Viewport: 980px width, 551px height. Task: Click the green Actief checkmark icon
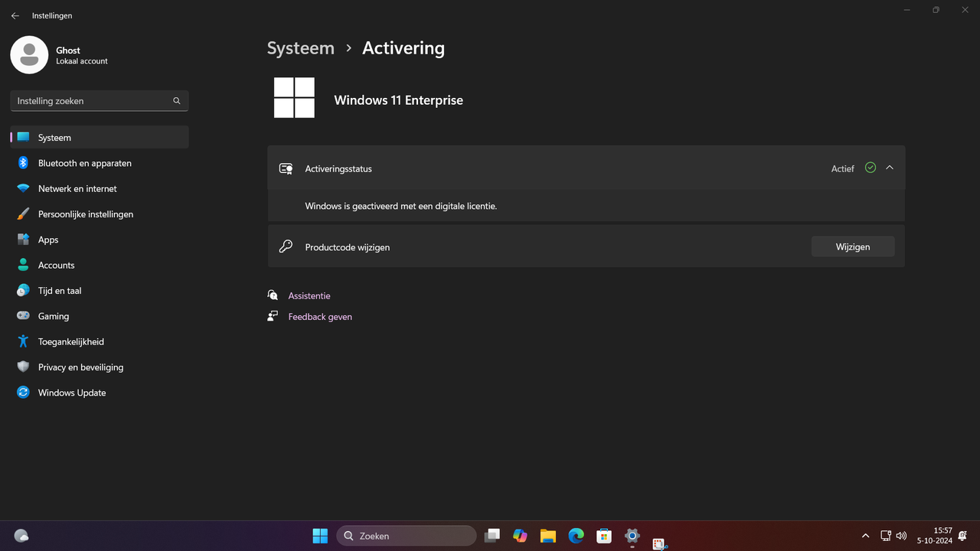click(x=871, y=168)
